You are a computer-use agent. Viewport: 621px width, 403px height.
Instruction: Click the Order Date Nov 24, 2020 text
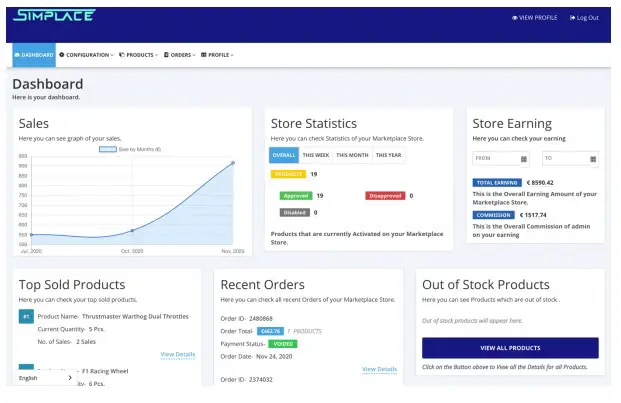(256, 356)
